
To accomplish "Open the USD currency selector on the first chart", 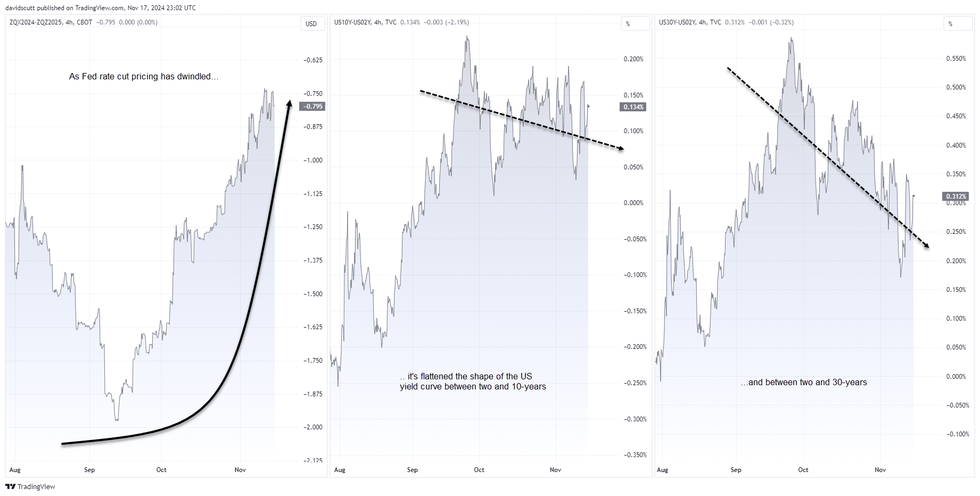I will click(312, 23).
